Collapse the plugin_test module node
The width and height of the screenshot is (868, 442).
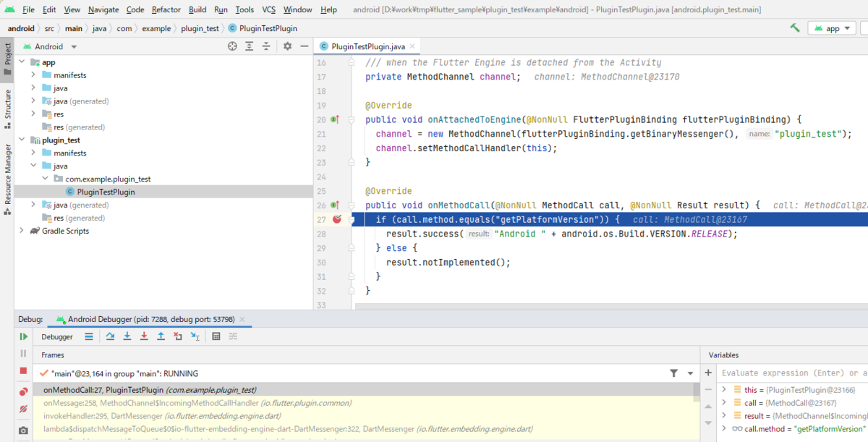(x=22, y=140)
